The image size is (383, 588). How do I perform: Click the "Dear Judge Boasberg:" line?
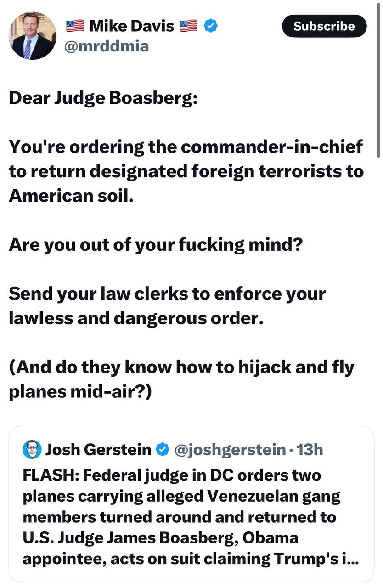(103, 98)
